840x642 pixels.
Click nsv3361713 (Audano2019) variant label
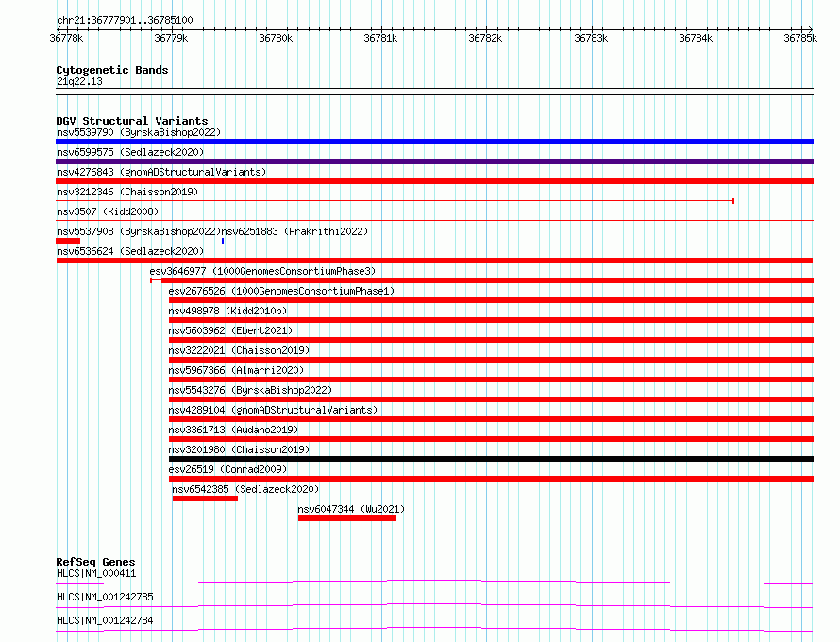(x=233, y=430)
